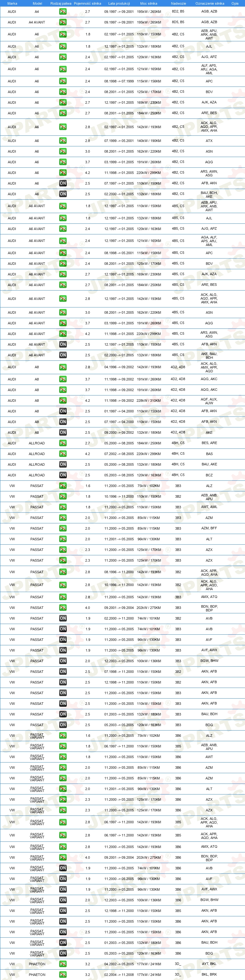Click the petrol icon in PHAETON BKL, BRK row

[x=63, y=975]
